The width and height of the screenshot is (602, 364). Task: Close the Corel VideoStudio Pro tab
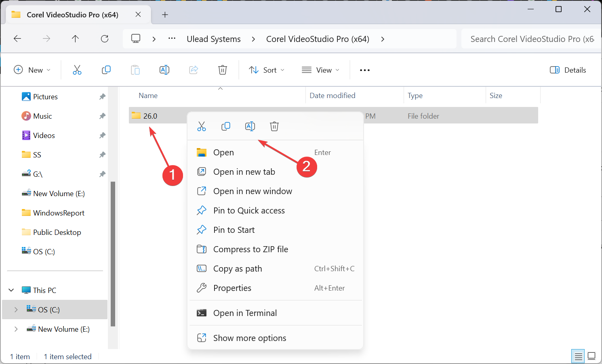[x=138, y=15]
